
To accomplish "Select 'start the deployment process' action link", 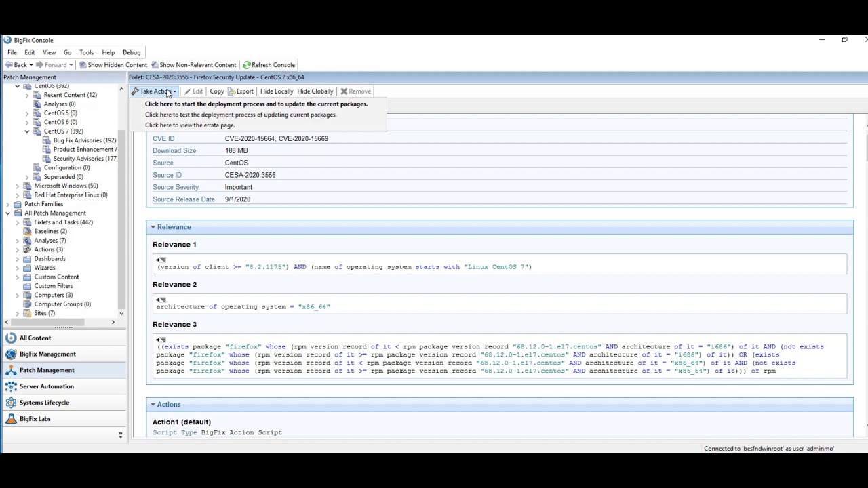I will click(256, 104).
